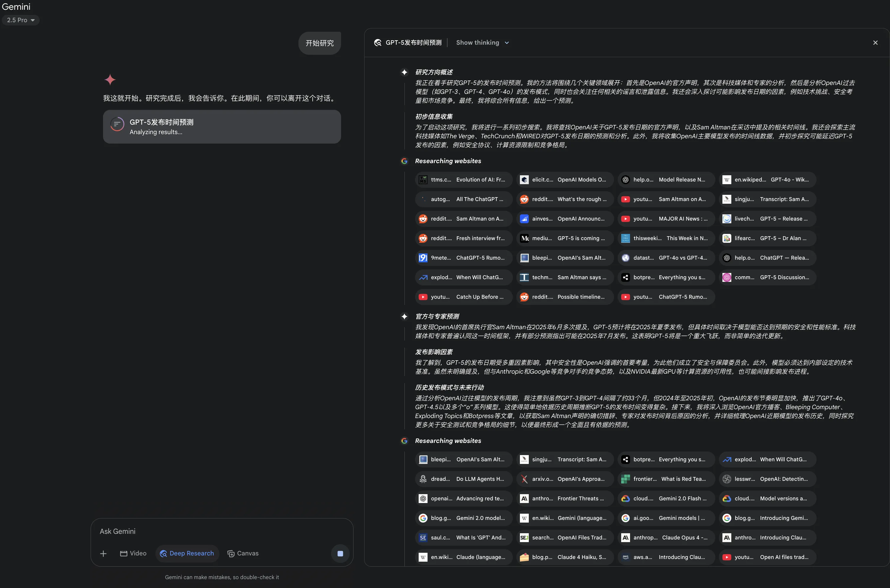
Task: Open the GPT-5发布时间预测 research card
Action: click(222, 127)
